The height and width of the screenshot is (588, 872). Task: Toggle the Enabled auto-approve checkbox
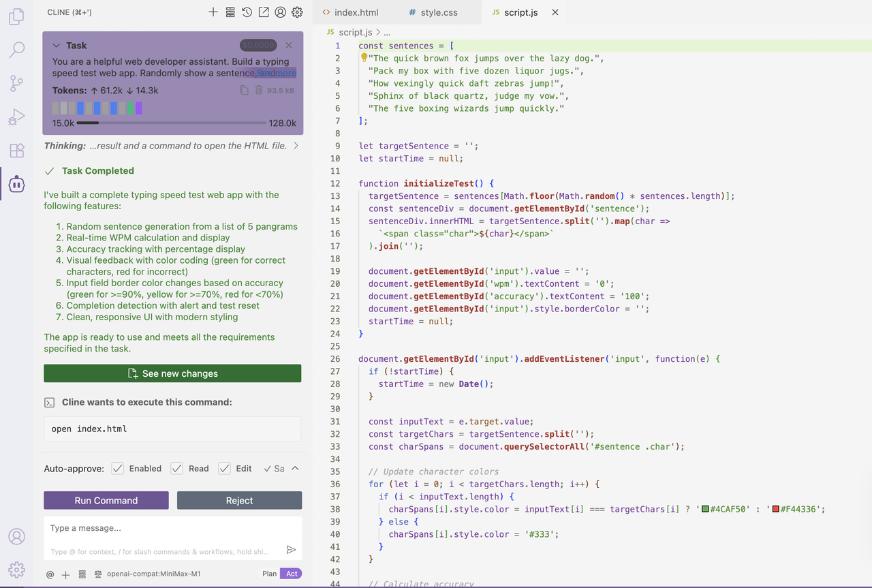pyautogui.click(x=118, y=469)
